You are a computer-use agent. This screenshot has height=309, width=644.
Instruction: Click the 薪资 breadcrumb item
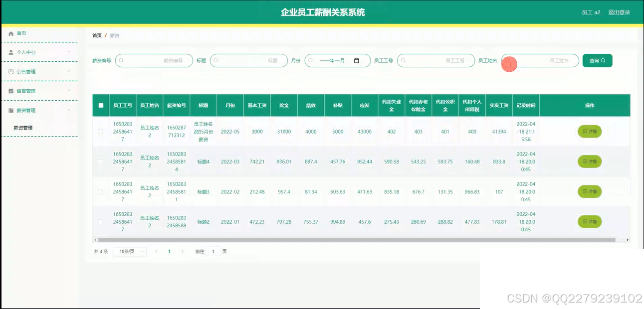click(114, 35)
